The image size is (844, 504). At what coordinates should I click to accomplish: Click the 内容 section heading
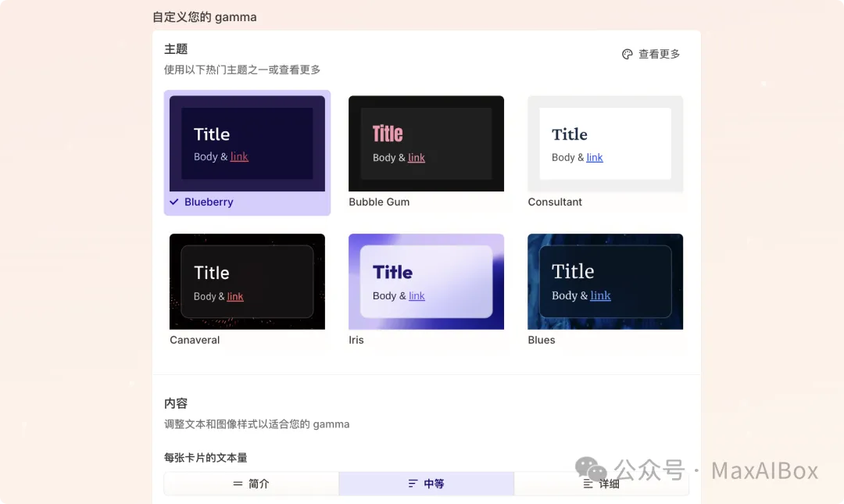pyautogui.click(x=176, y=403)
